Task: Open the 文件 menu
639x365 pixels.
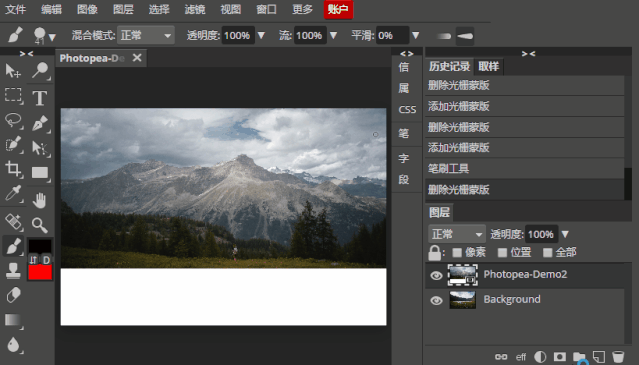Action: [x=15, y=9]
